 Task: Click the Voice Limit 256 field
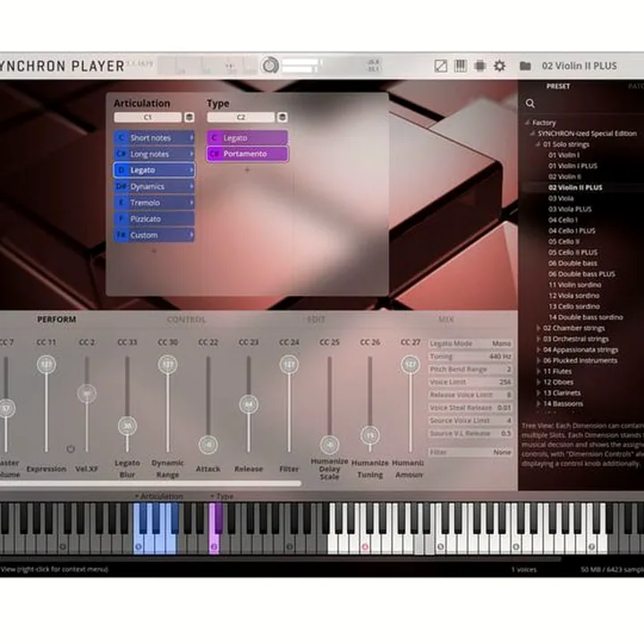point(470,382)
